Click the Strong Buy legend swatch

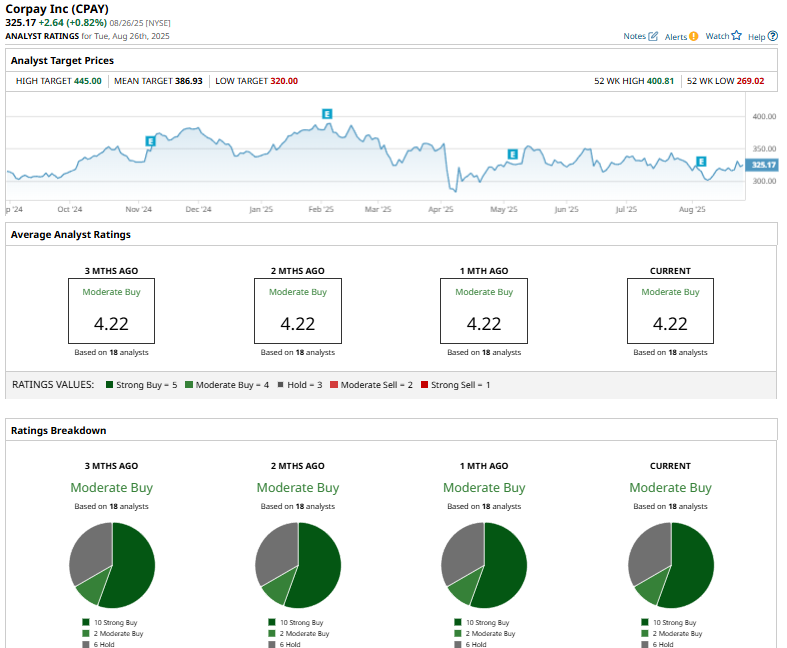[x=109, y=384]
